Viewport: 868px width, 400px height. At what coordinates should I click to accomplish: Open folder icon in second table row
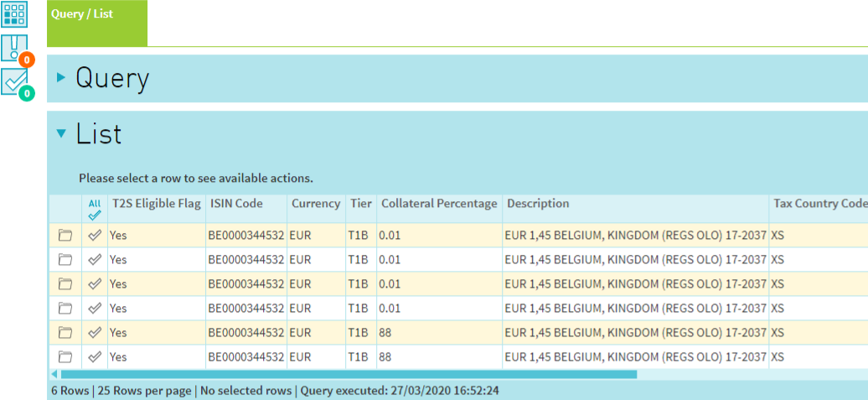[65, 260]
